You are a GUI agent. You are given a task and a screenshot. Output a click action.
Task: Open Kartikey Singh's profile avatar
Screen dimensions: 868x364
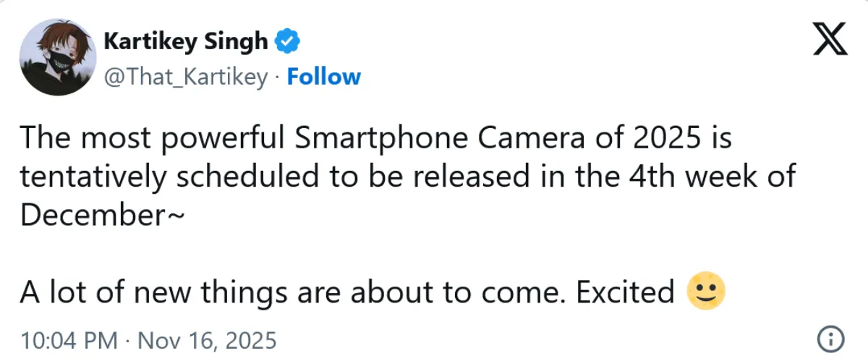(x=57, y=57)
